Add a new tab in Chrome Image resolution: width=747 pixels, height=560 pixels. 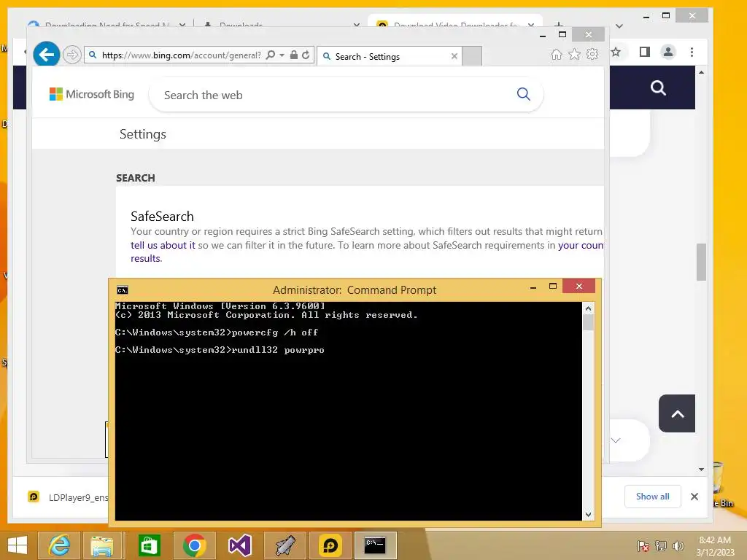(x=559, y=24)
